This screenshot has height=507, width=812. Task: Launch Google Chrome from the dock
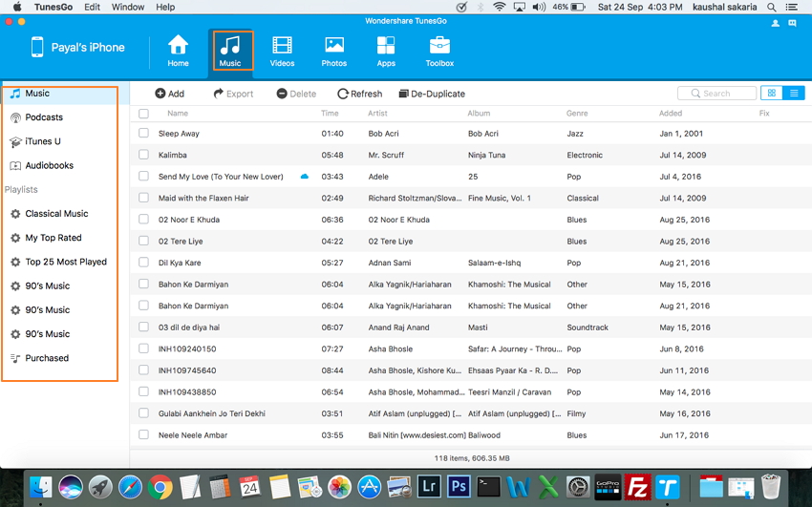[x=160, y=487]
